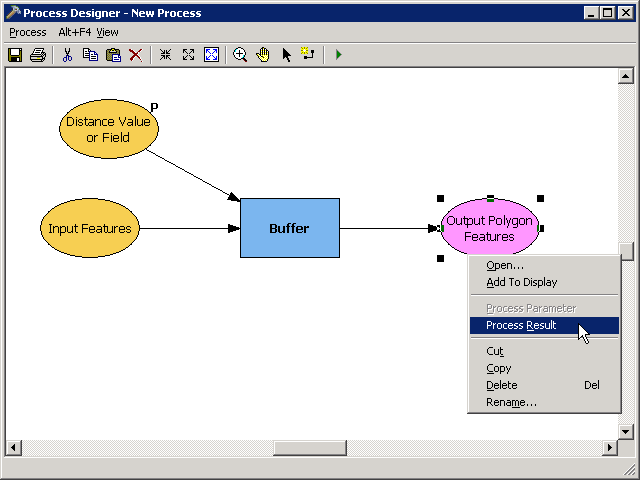This screenshot has width=640, height=480.
Task: Open the Process menu
Action: point(28,32)
